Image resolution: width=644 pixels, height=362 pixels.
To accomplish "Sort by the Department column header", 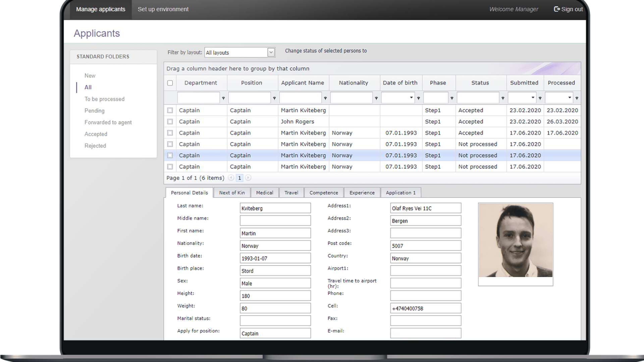I will click(x=201, y=83).
